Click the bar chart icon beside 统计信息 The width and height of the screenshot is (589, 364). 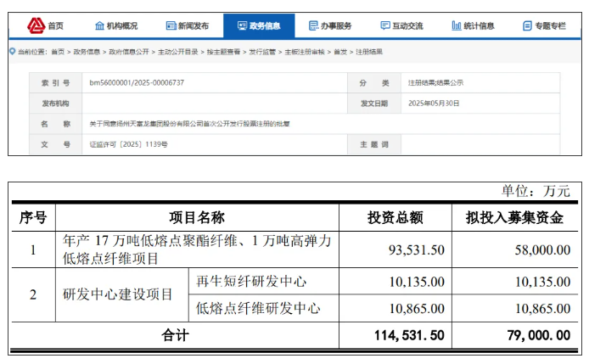(457, 25)
